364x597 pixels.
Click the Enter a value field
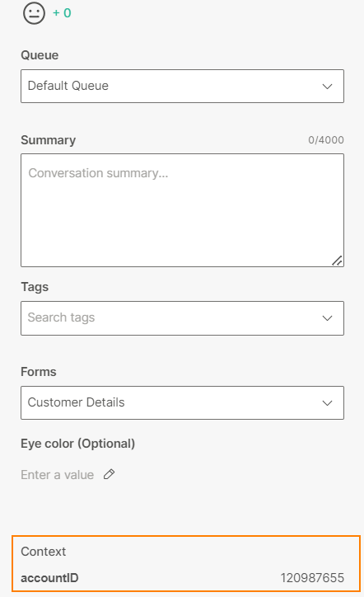(58, 475)
